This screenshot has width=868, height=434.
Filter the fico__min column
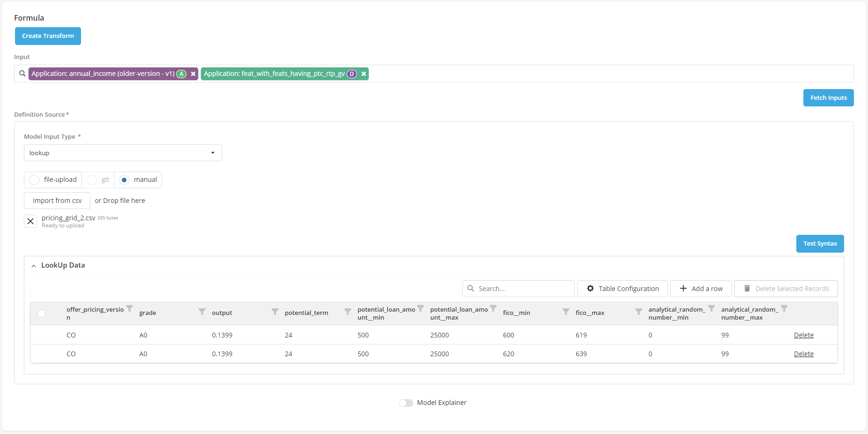pos(566,312)
